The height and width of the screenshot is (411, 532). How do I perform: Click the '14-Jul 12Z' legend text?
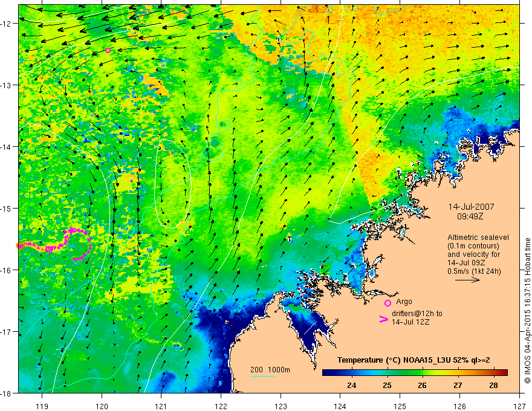coord(410,322)
